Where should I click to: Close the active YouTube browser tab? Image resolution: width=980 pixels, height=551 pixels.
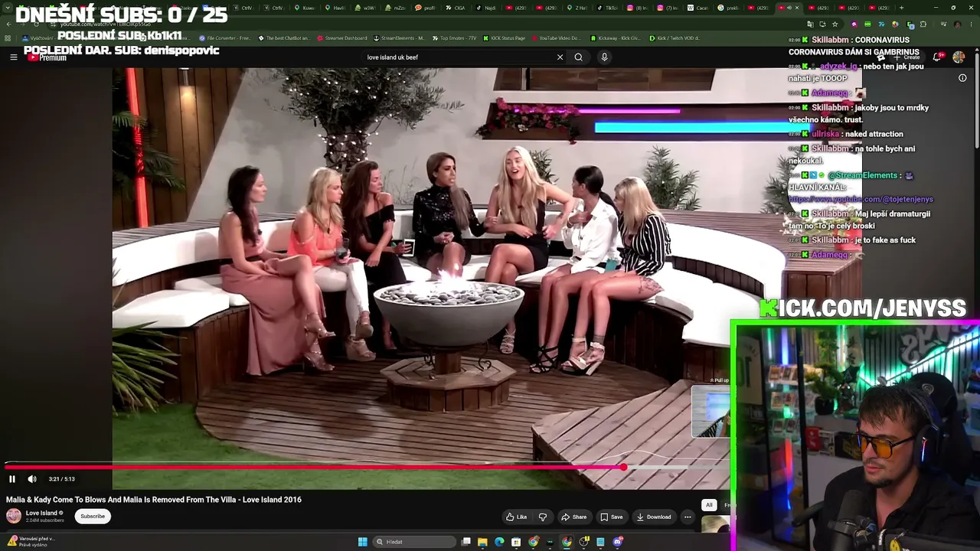pyautogui.click(x=796, y=8)
